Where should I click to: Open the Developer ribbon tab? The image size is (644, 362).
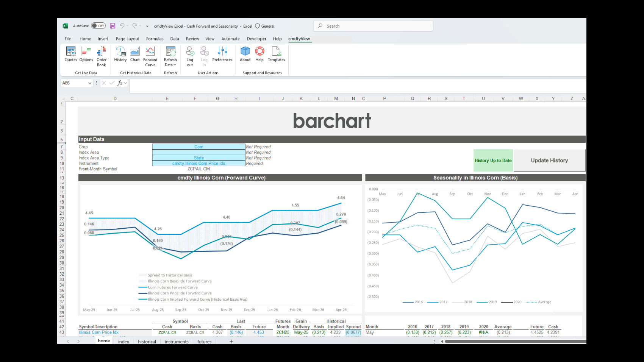(x=256, y=39)
